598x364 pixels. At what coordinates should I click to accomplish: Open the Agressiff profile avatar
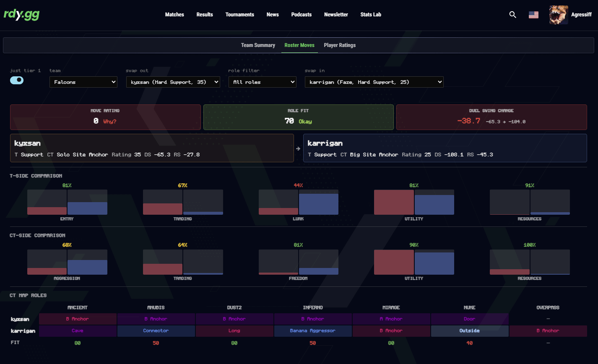pos(559,15)
